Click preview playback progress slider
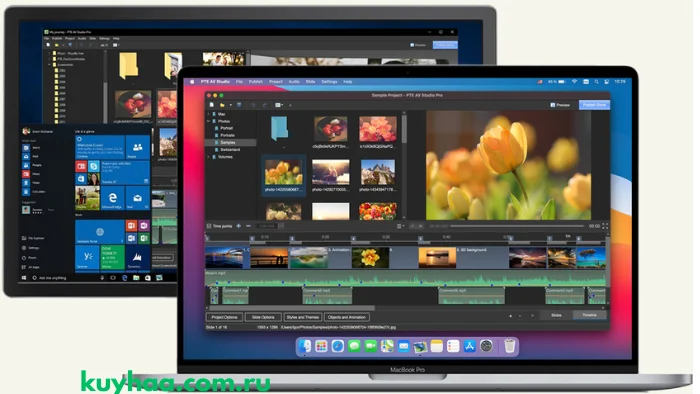The image size is (700, 394). [x=517, y=226]
